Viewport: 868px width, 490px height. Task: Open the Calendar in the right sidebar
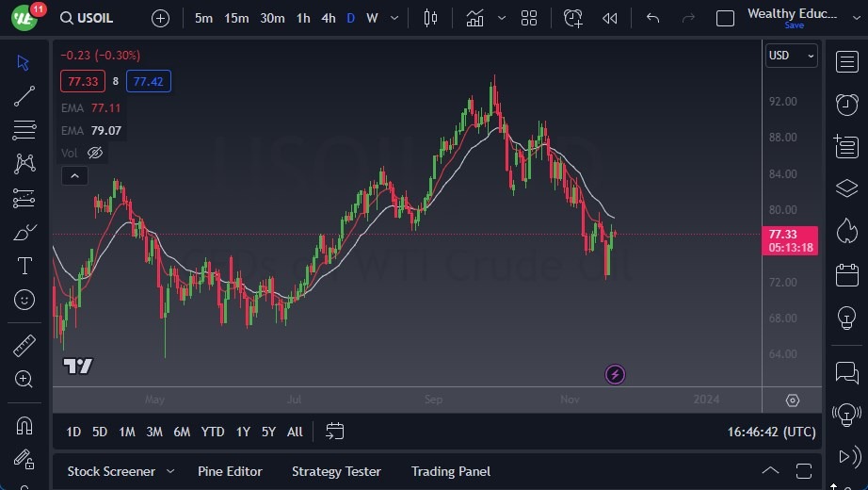click(x=846, y=275)
